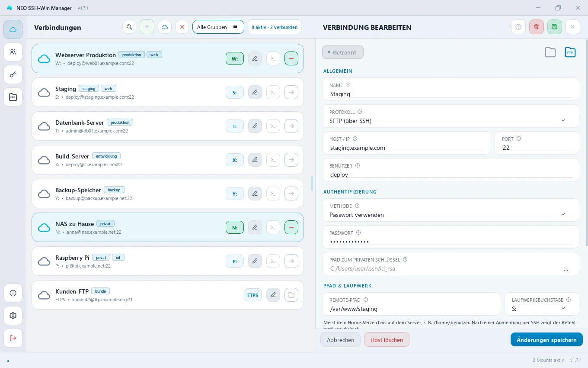Screen dimensions: 588x368
Task: Open the Alle Gruppen filter dropdown
Action: (x=218, y=27)
